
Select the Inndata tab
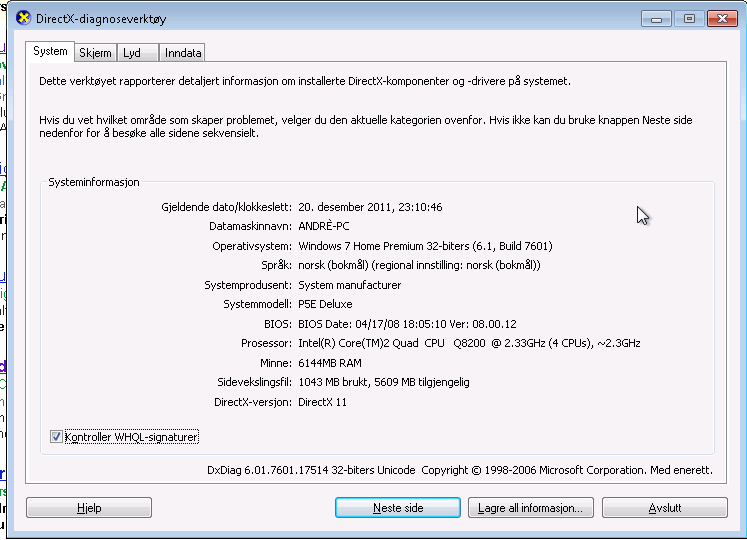coord(182,53)
